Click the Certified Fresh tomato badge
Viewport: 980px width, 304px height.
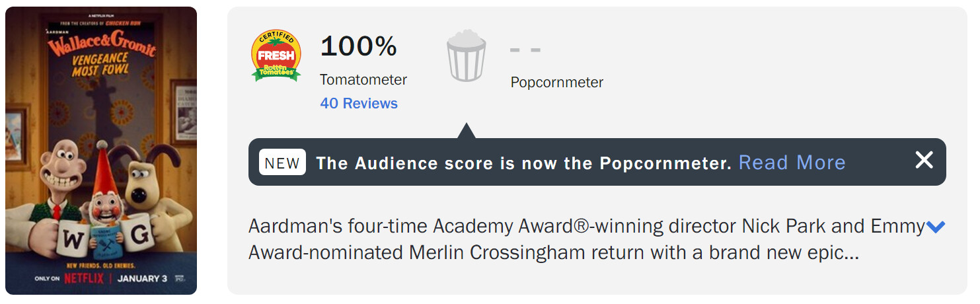(x=276, y=56)
